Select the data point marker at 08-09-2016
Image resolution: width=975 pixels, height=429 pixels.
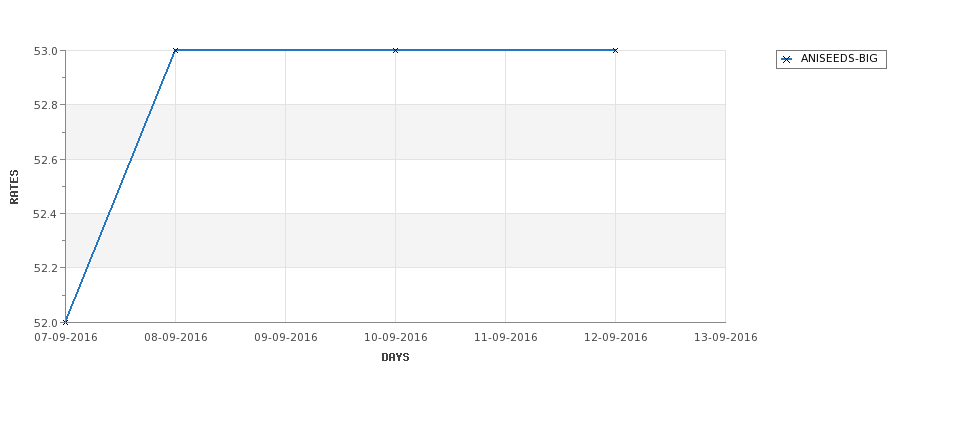(175, 50)
